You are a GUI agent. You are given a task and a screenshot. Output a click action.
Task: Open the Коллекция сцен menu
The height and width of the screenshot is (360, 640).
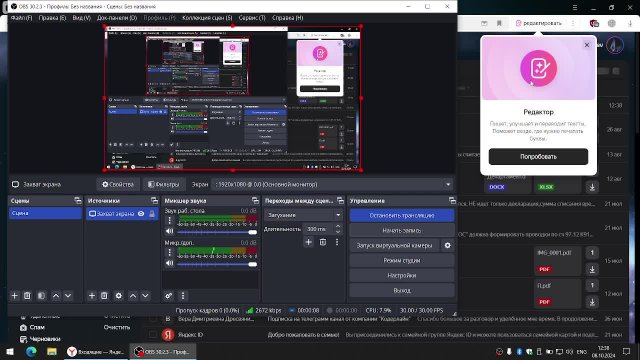207,18
